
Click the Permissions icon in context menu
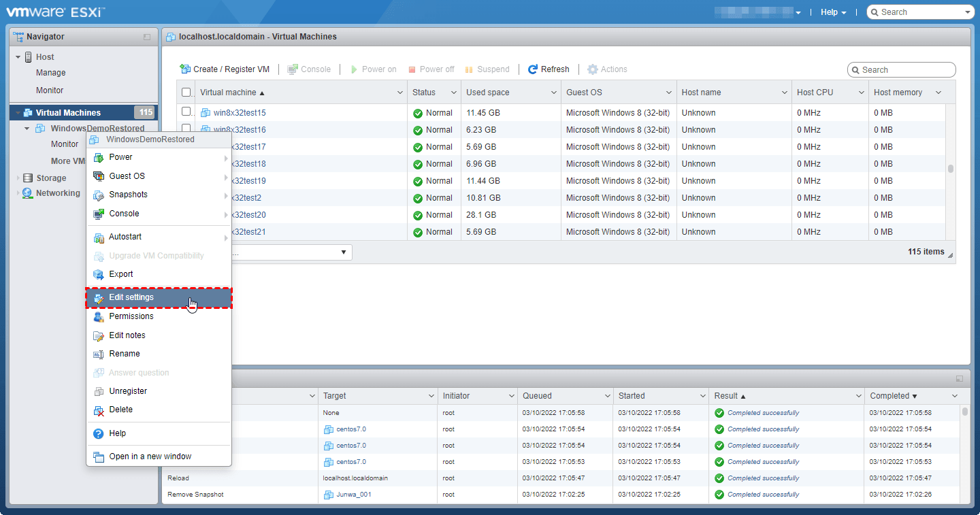99,316
